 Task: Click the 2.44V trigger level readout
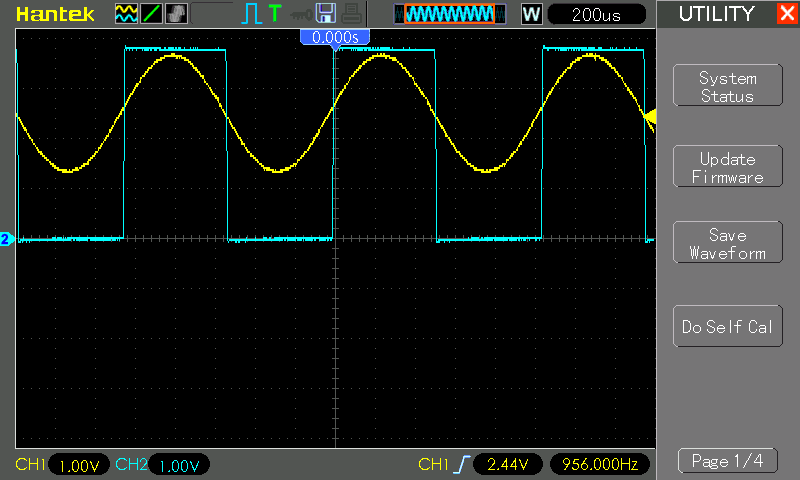pyautogui.click(x=508, y=465)
